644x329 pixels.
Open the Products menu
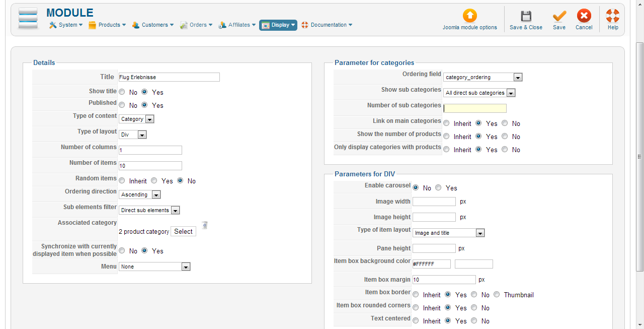click(107, 25)
